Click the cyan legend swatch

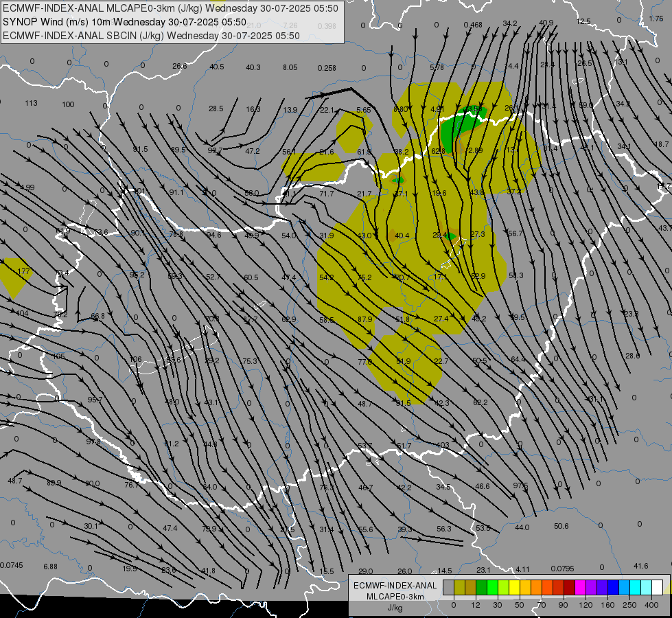pos(635,588)
